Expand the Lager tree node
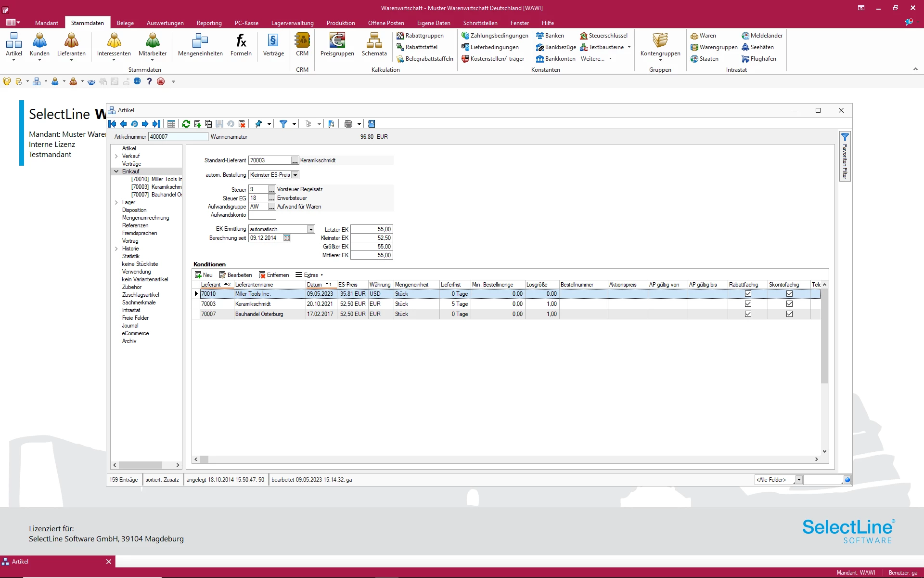 pyautogui.click(x=116, y=202)
